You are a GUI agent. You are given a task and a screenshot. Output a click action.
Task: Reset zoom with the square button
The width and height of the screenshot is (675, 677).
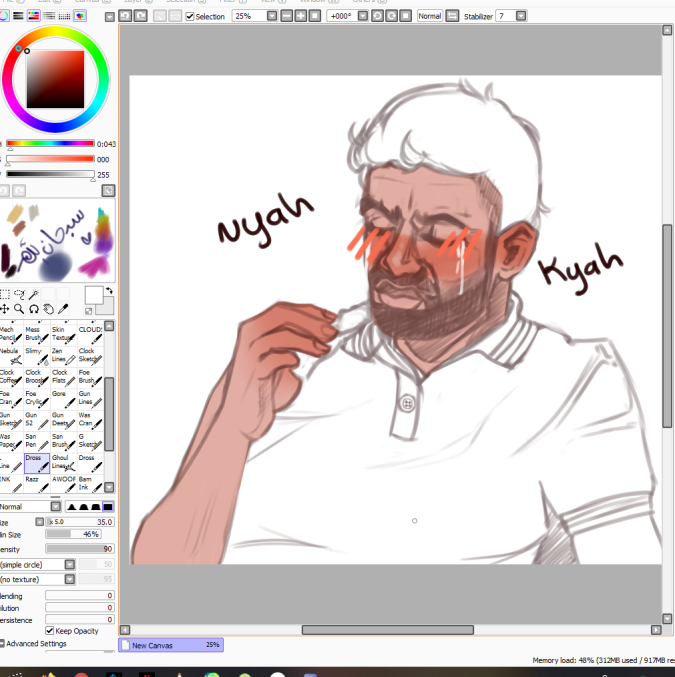click(x=315, y=16)
